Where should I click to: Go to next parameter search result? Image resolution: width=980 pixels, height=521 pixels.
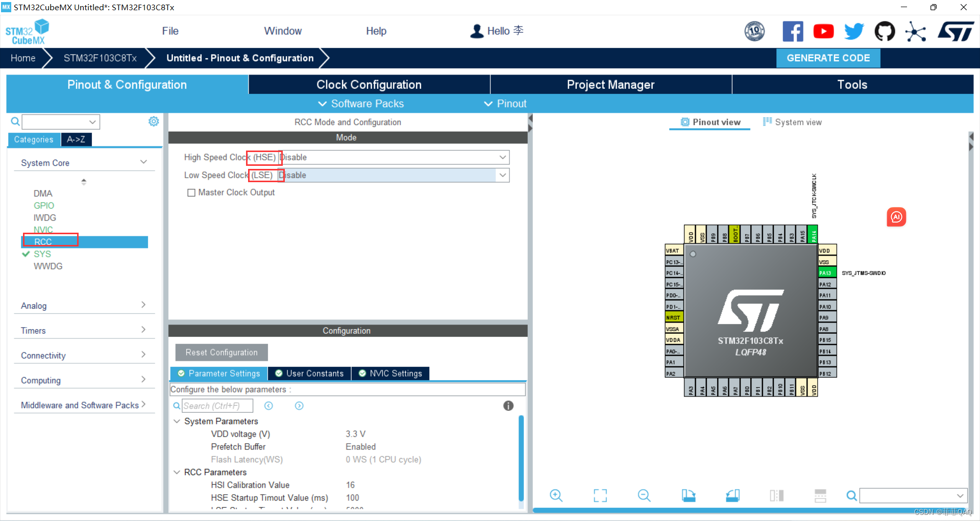[299, 406]
